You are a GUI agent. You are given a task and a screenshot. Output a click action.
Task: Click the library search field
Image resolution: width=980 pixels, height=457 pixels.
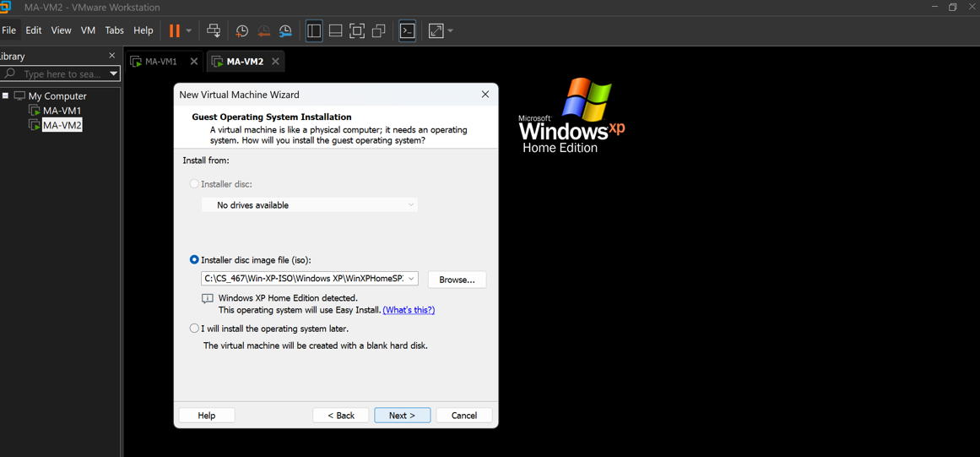(62, 73)
